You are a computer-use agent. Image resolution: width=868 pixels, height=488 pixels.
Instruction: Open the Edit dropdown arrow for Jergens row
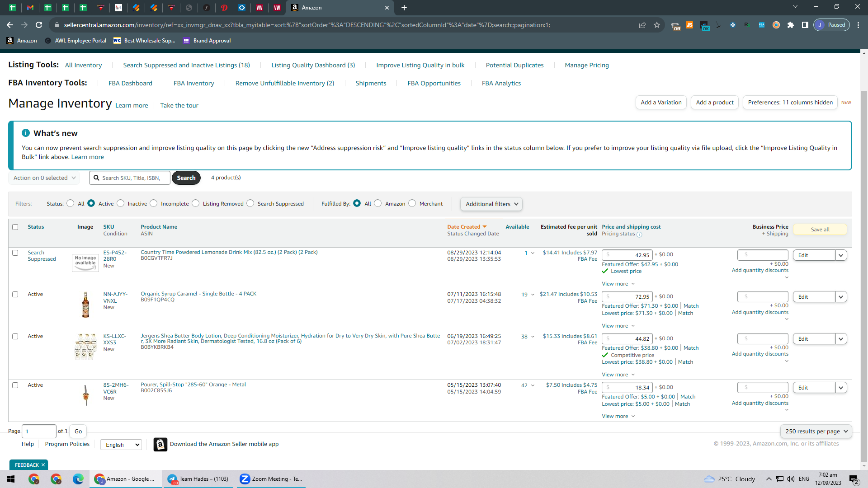point(841,339)
